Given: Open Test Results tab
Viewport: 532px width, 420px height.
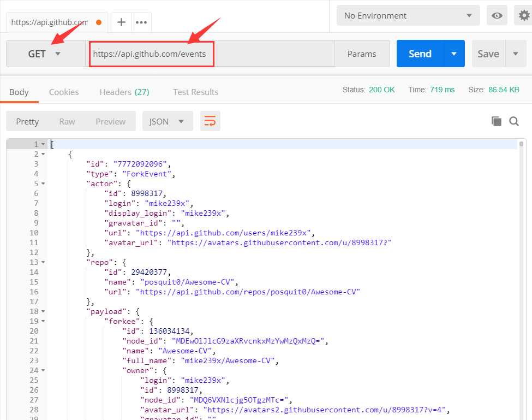Looking at the screenshot, I should [195, 92].
